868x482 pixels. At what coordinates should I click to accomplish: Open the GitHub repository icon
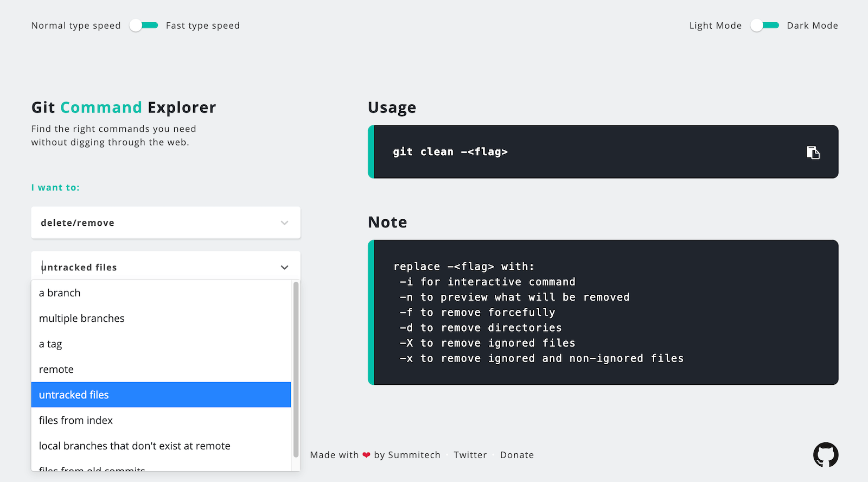(826, 455)
